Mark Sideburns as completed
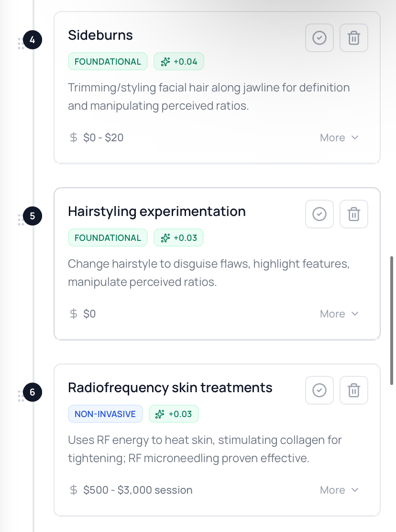Viewport: 396px width, 532px height. (x=319, y=38)
